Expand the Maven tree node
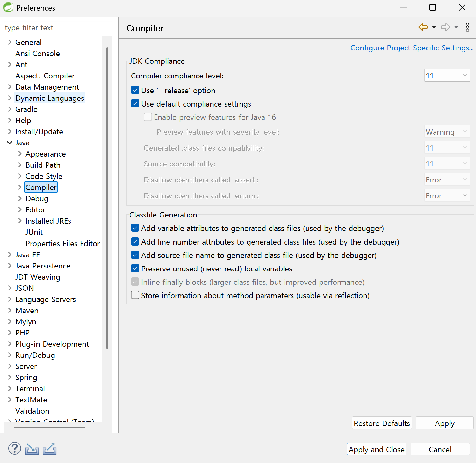Viewport: 476px width, 463px height. (10, 310)
